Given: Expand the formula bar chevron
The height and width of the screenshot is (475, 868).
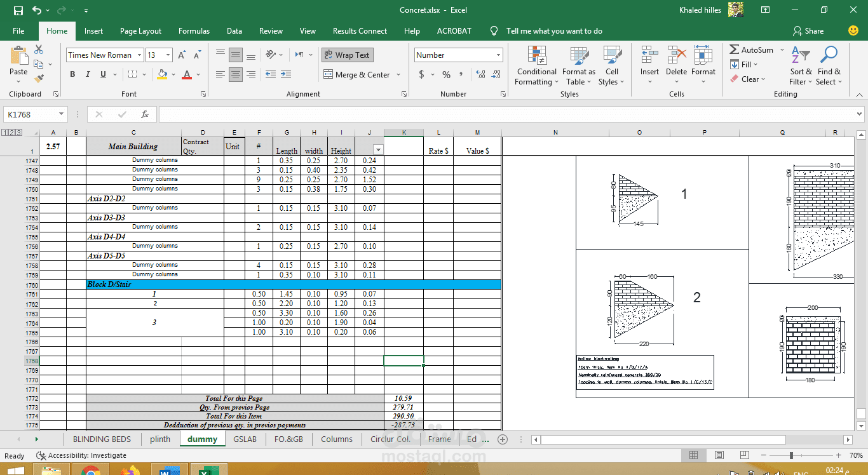Looking at the screenshot, I should click(x=860, y=114).
